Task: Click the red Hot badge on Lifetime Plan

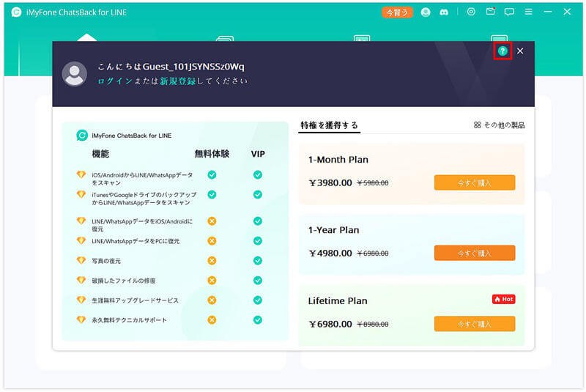Action: (x=503, y=299)
